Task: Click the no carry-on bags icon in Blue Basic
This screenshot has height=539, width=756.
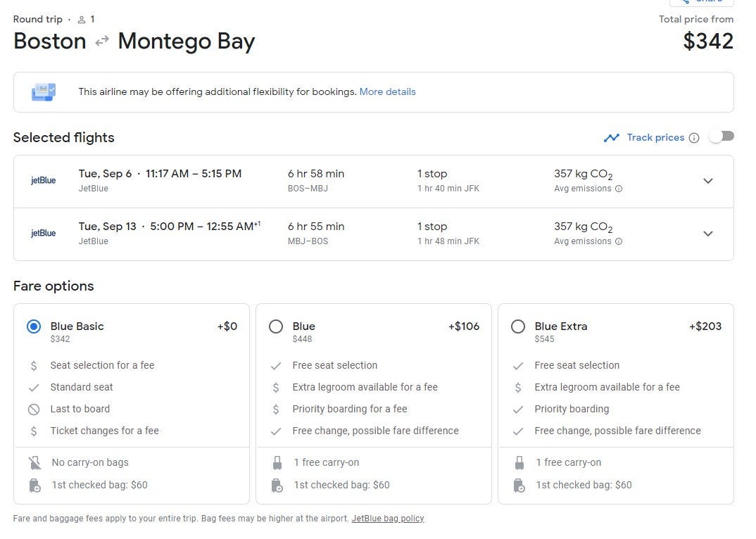Action: coord(34,463)
